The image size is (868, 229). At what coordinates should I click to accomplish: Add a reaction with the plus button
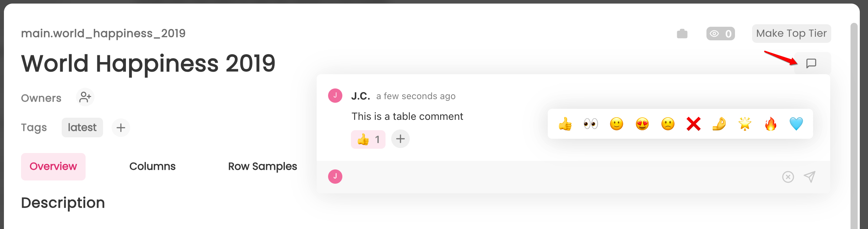(x=400, y=139)
